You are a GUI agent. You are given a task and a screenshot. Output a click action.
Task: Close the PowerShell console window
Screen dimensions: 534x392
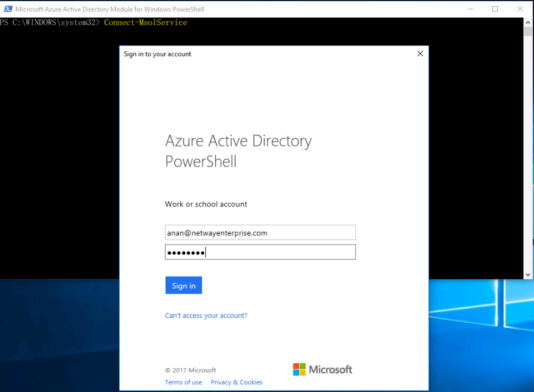520,9
